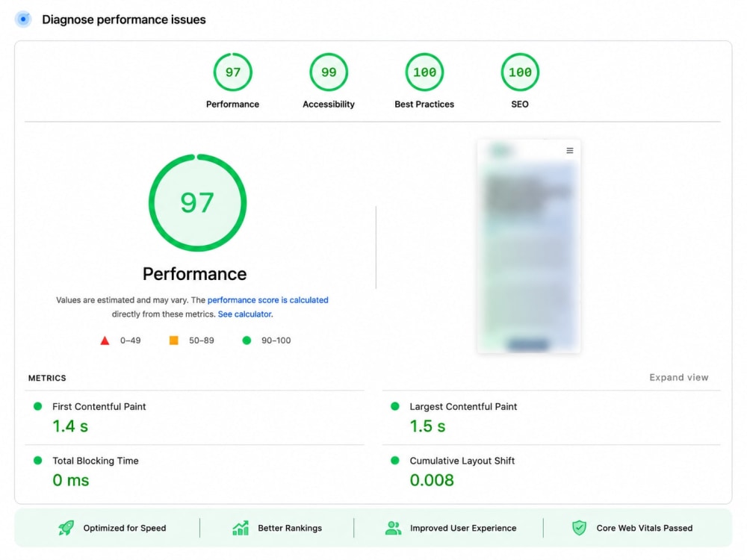This screenshot has width=747, height=560.
Task: Click the Cumulative Layout Shift metric label
Action: tap(462, 461)
